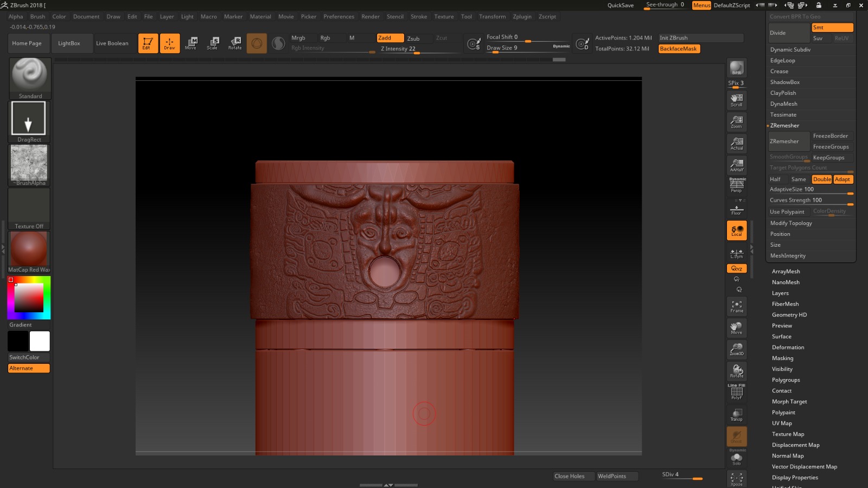Click the Rotate transform tool icon
Viewport: 868px width, 488px height.
pos(235,43)
